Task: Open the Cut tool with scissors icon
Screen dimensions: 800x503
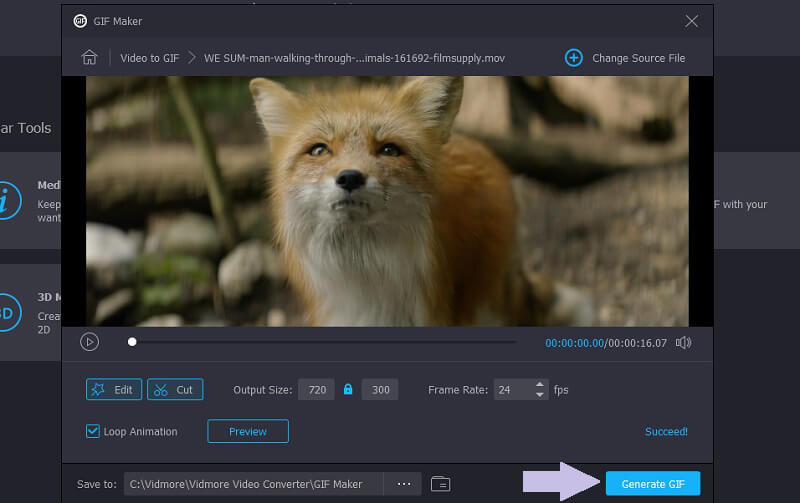Action: 175,390
